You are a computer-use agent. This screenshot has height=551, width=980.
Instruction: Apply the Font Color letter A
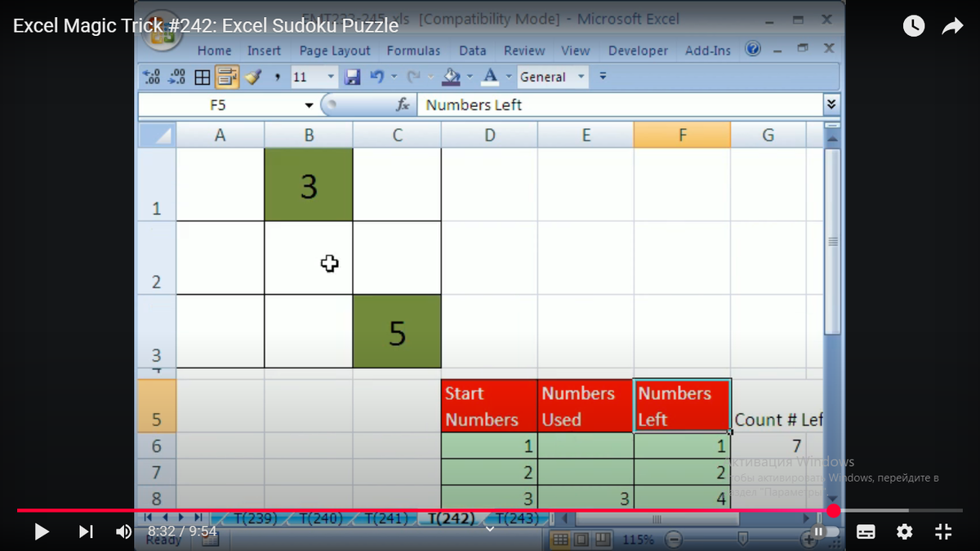click(x=490, y=77)
